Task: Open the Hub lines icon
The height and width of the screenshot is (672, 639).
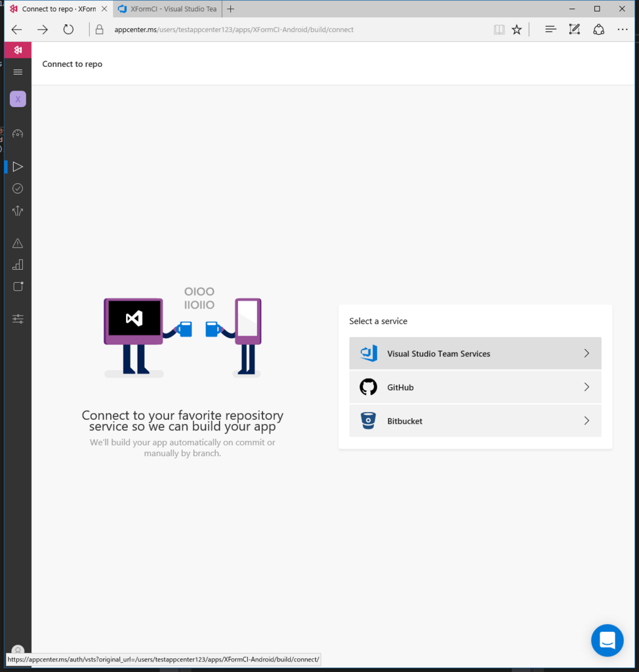Action: coord(550,29)
